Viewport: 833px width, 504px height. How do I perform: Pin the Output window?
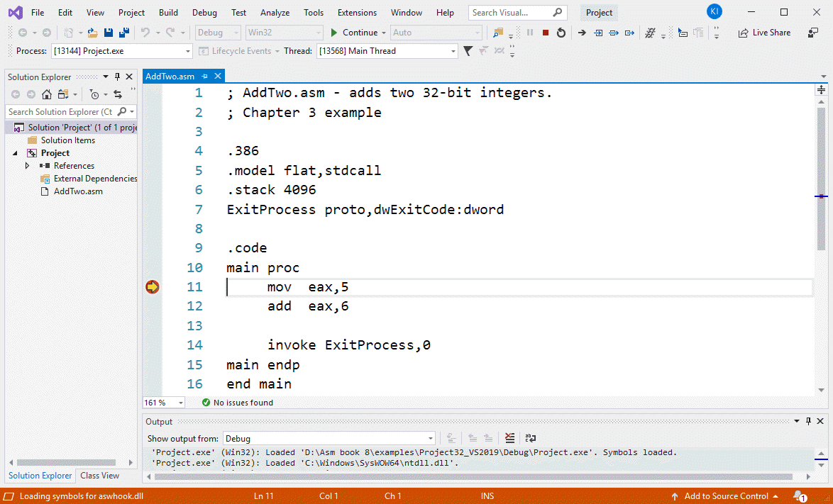808,420
